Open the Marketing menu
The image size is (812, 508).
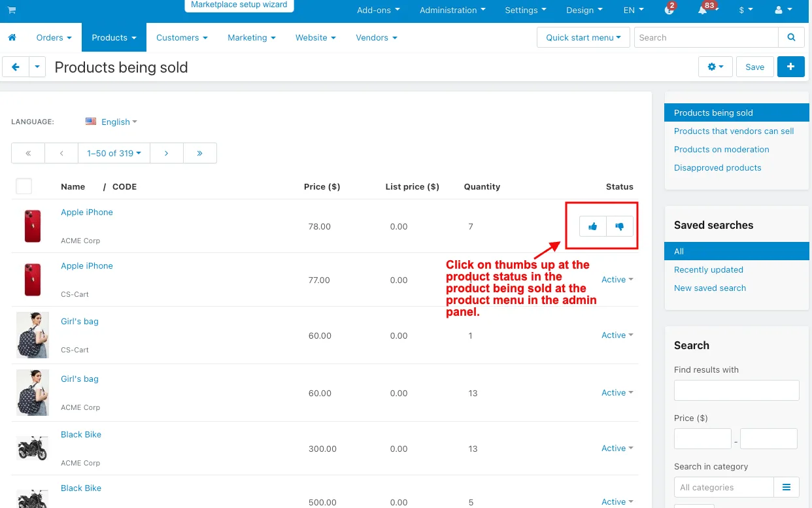click(x=252, y=37)
